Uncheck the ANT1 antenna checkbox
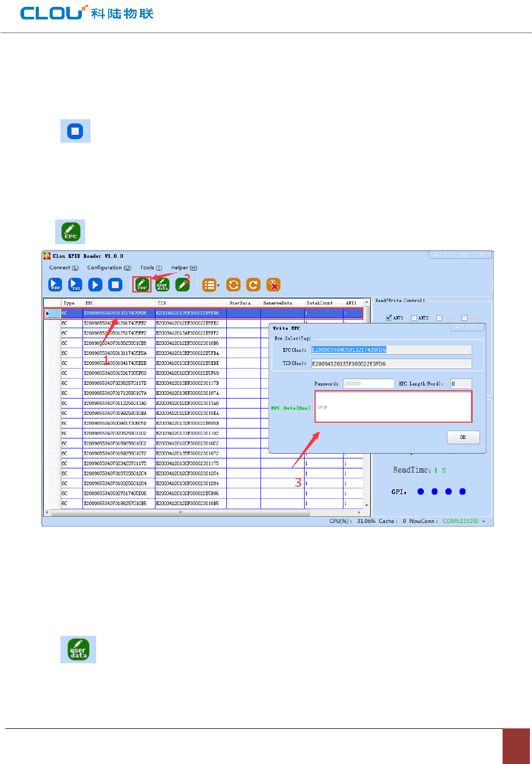532x764 pixels. coord(389,318)
